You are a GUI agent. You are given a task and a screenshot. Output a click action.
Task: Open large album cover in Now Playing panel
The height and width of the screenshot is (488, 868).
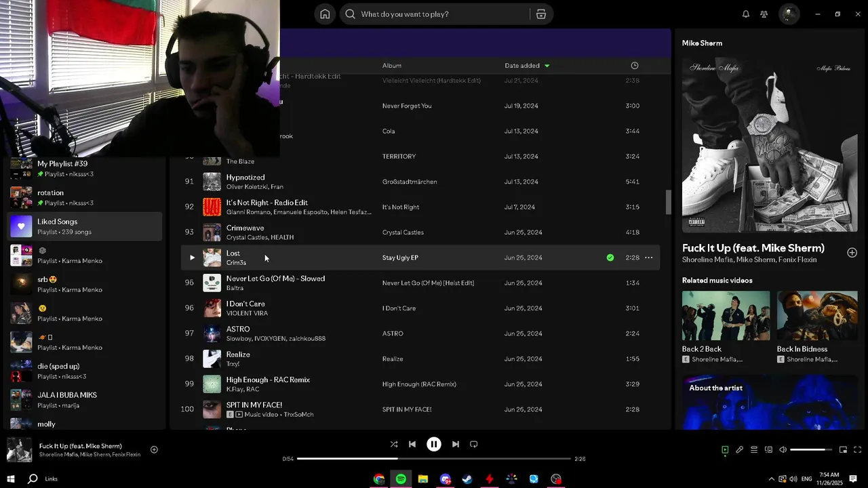[770, 144]
